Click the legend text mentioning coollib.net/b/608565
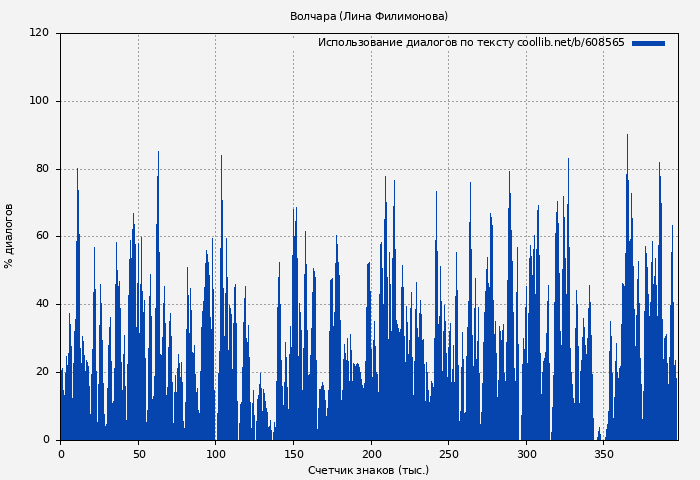 (x=471, y=43)
